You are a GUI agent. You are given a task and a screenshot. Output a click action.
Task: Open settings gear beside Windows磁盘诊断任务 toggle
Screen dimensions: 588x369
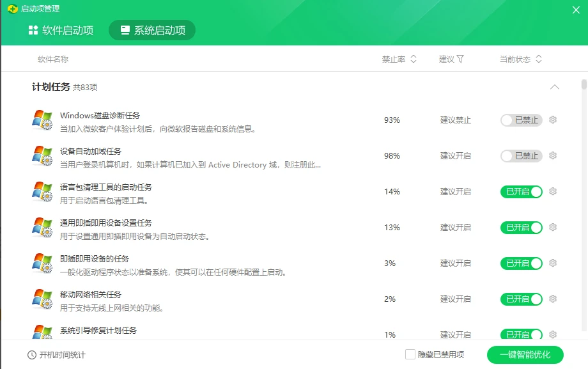pyautogui.click(x=552, y=120)
